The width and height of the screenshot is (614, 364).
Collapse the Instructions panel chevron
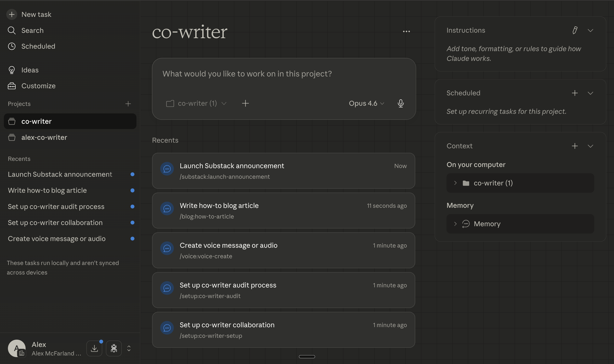[590, 30]
